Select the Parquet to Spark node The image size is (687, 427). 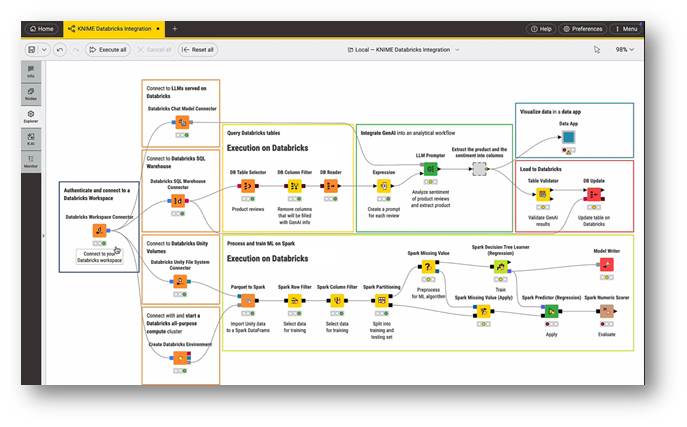coord(248,300)
